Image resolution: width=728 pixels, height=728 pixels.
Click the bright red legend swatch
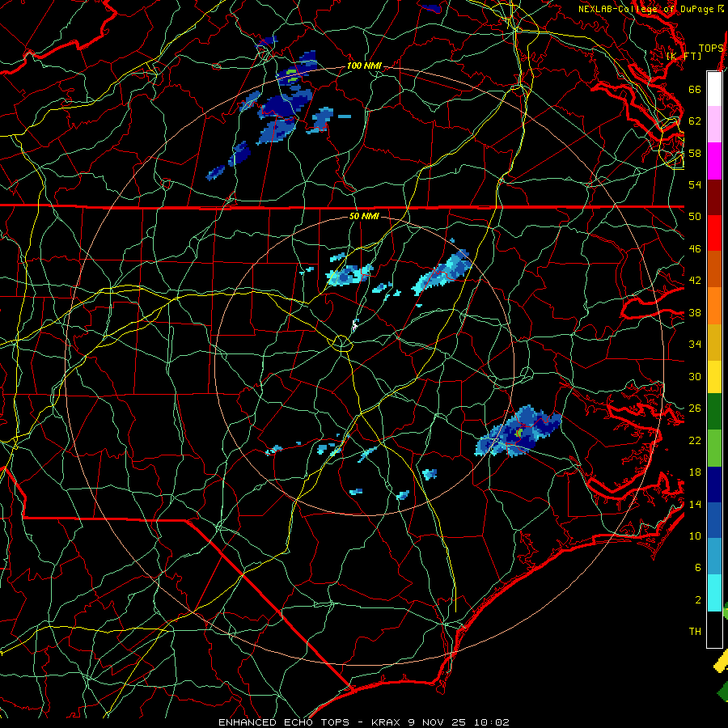(x=714, y=233)
